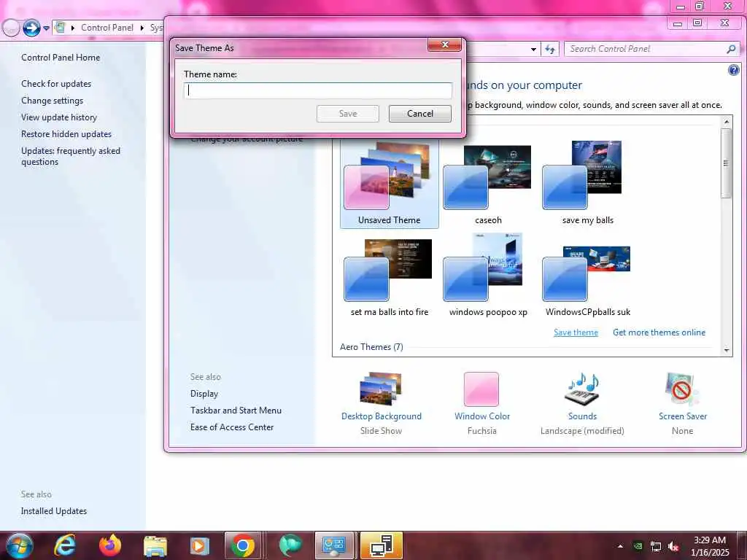Select the save my balls theme
The height and width of the screenshot is (560, 747).
[x=587, y=183]
